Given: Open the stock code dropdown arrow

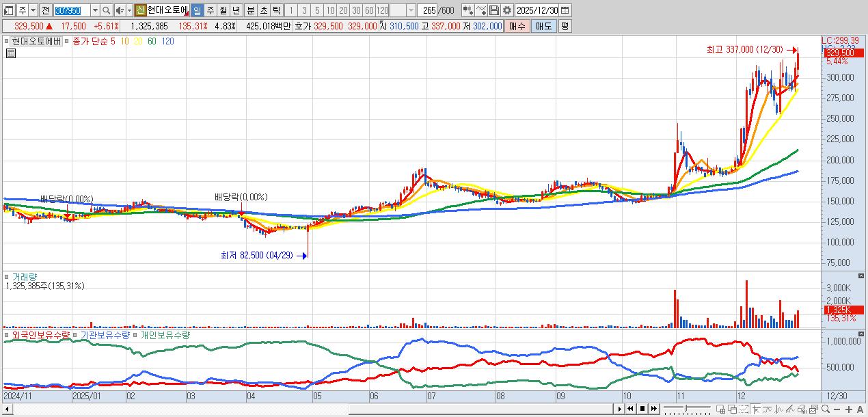Looking at the screenshot, I should tap(95, 10).
